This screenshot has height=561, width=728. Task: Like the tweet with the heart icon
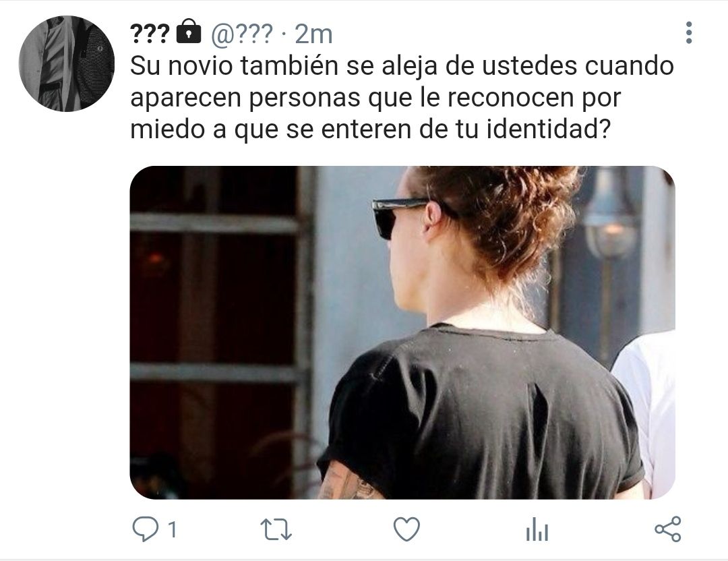point(406,529)
